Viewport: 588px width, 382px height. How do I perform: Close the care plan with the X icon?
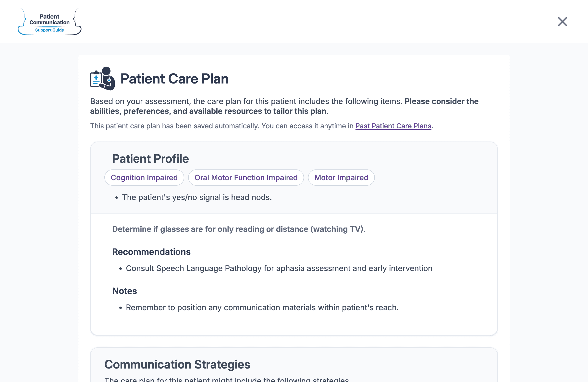[x=562, y=22]
